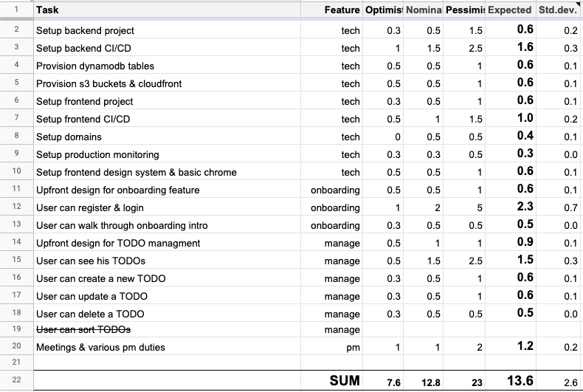Select the total Optimistic value 7.6

[x=383, y=380]
